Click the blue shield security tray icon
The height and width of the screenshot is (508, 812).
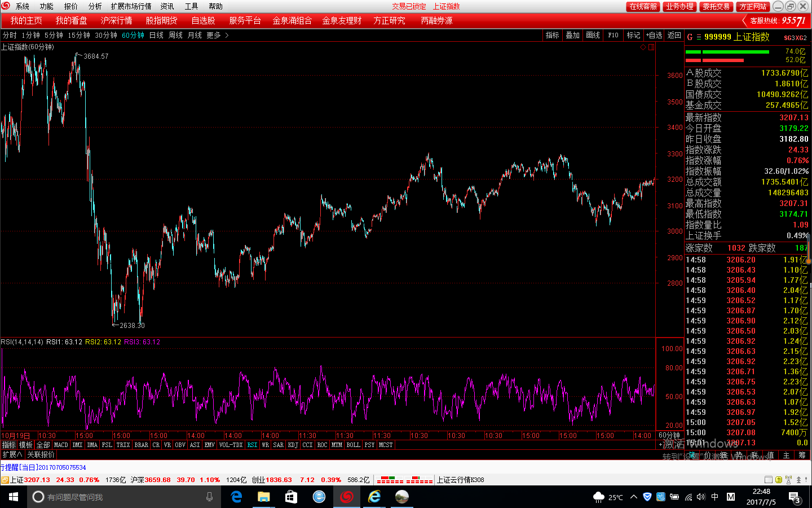pyautogui.click(x=647, y=497)
